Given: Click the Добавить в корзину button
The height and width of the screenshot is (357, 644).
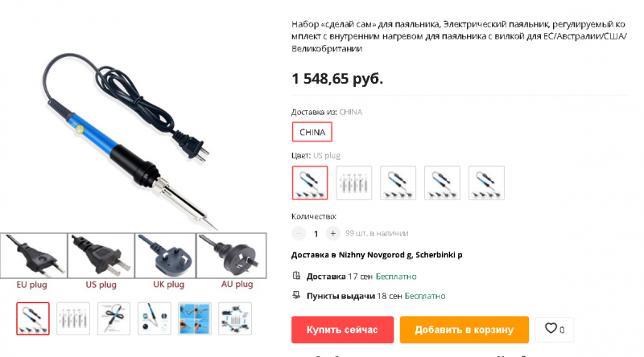Looking at the screenshot, I should [x=464, y=330].
